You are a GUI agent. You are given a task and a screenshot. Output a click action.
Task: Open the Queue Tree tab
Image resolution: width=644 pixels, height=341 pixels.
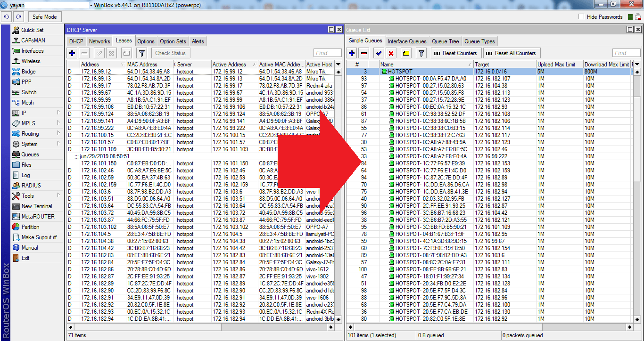[445, 41]
